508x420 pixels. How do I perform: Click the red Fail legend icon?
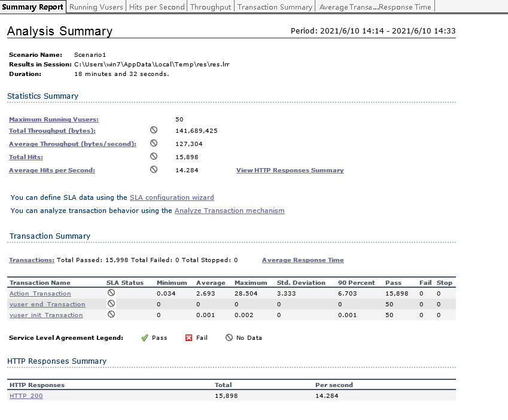click(188, 338)
